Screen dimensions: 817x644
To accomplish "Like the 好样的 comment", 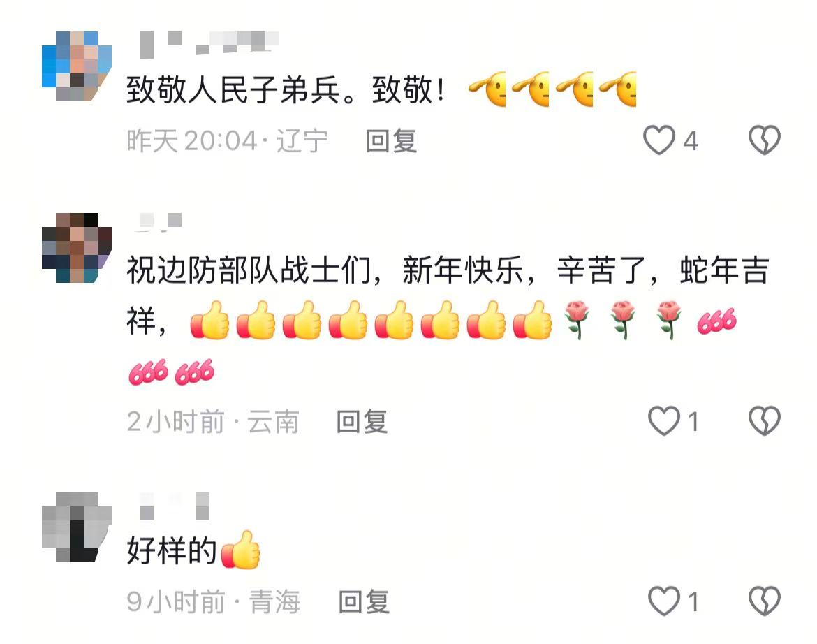I will pyautogui.click(x=664, y=601).
